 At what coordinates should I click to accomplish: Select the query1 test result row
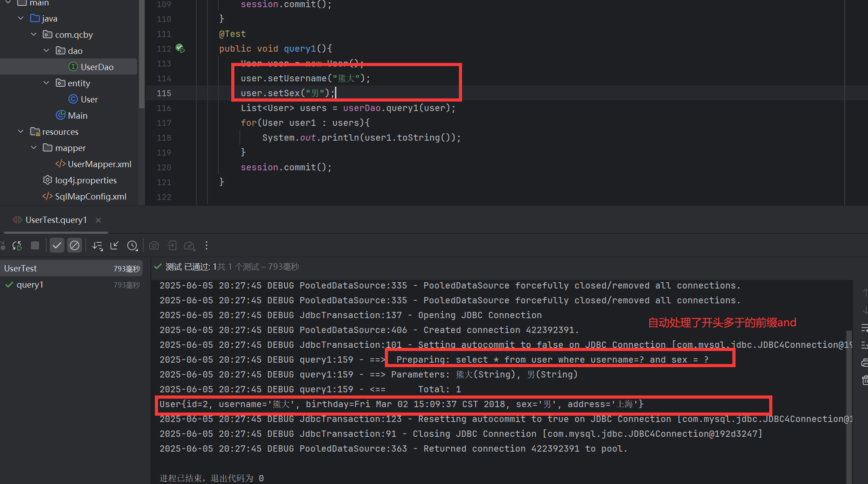coord(71,284)
